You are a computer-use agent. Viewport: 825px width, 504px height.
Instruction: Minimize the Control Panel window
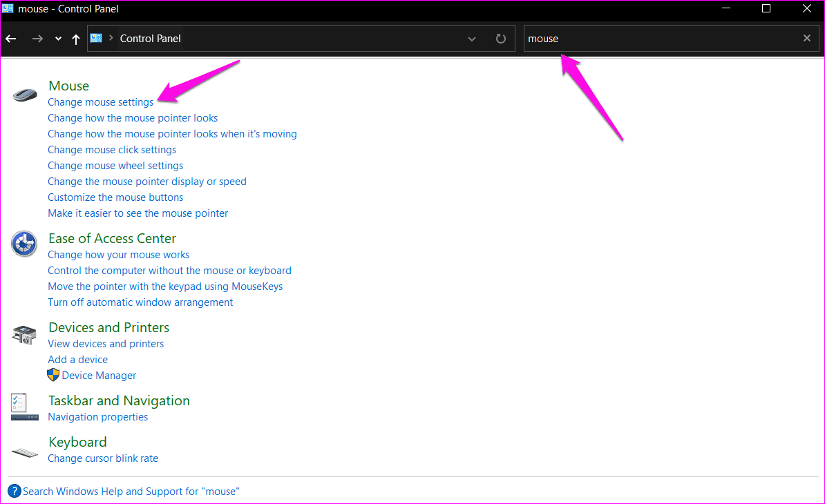point(726,8)
